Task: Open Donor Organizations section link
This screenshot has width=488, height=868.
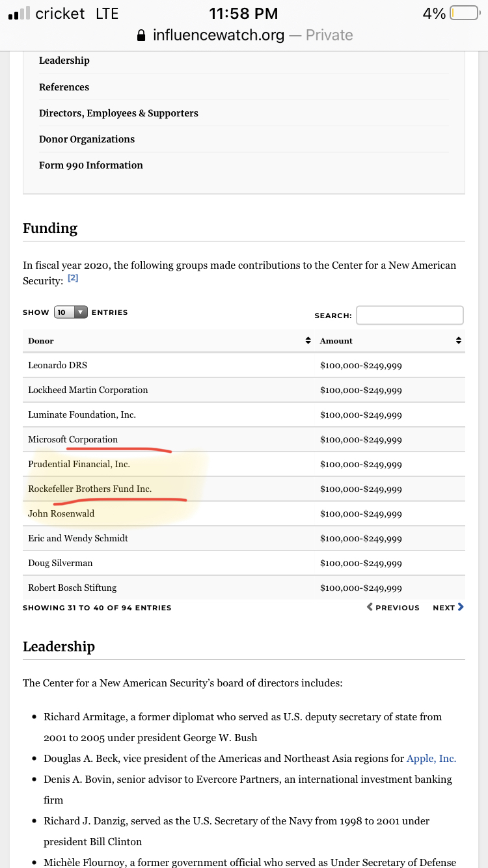Action: 87,139
